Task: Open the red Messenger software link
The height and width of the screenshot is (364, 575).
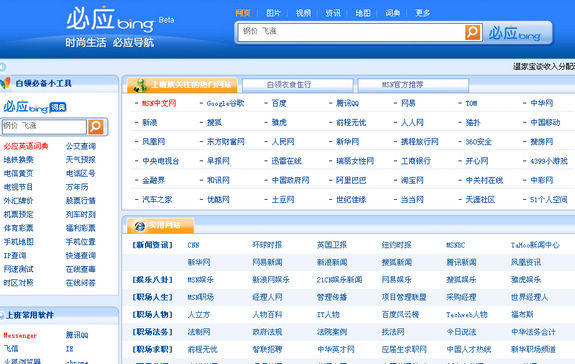Action: 20,335
